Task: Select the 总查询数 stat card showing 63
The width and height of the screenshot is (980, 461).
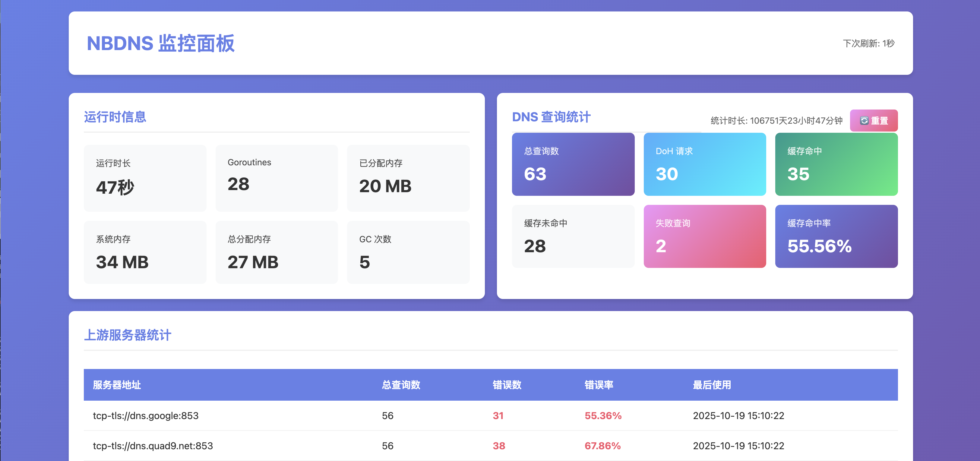Action: point(573,164)
